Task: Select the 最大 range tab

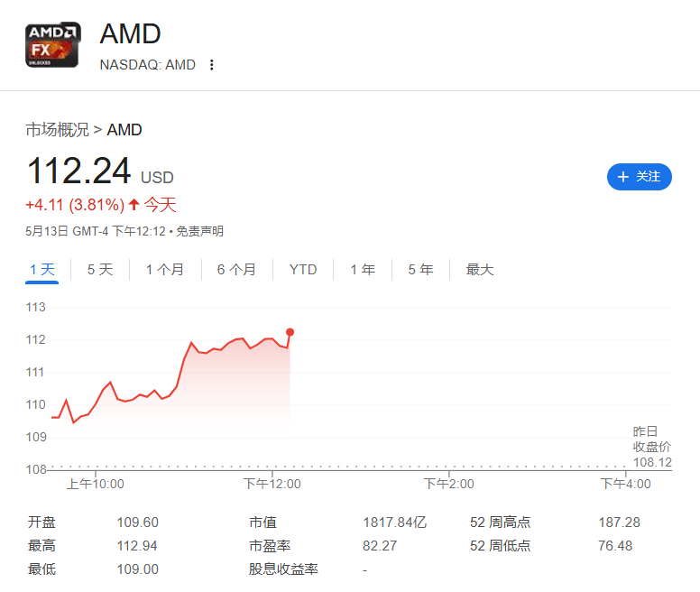Action: 480,270
